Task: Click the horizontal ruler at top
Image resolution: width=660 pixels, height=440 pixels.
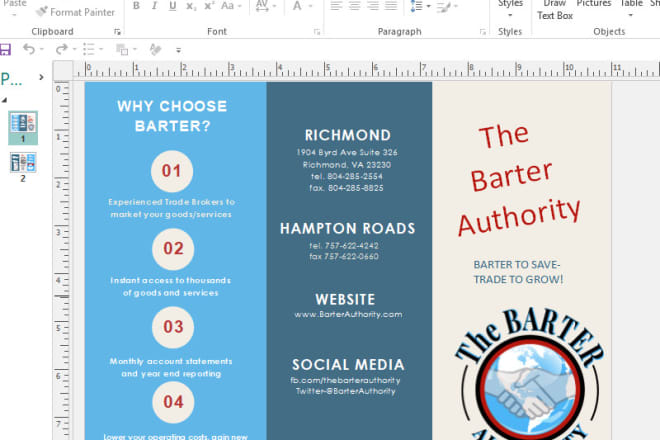Action: [x=366, y=70]
